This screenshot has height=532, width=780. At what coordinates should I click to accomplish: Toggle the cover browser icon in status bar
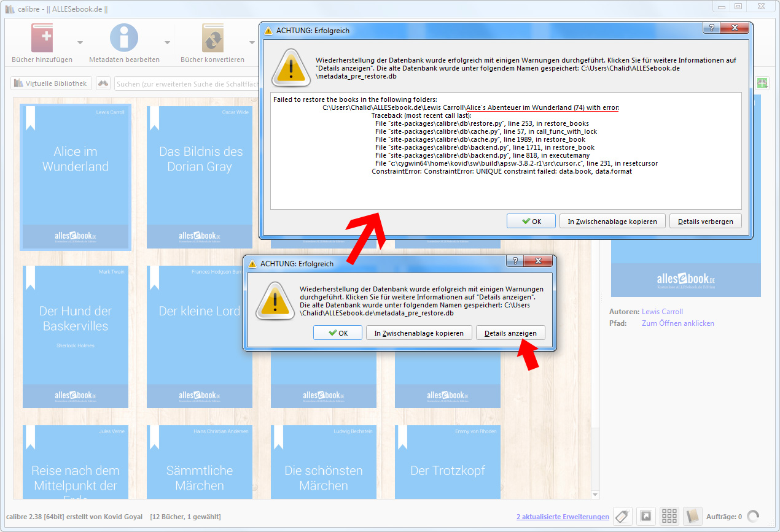(x=645, y=517)
